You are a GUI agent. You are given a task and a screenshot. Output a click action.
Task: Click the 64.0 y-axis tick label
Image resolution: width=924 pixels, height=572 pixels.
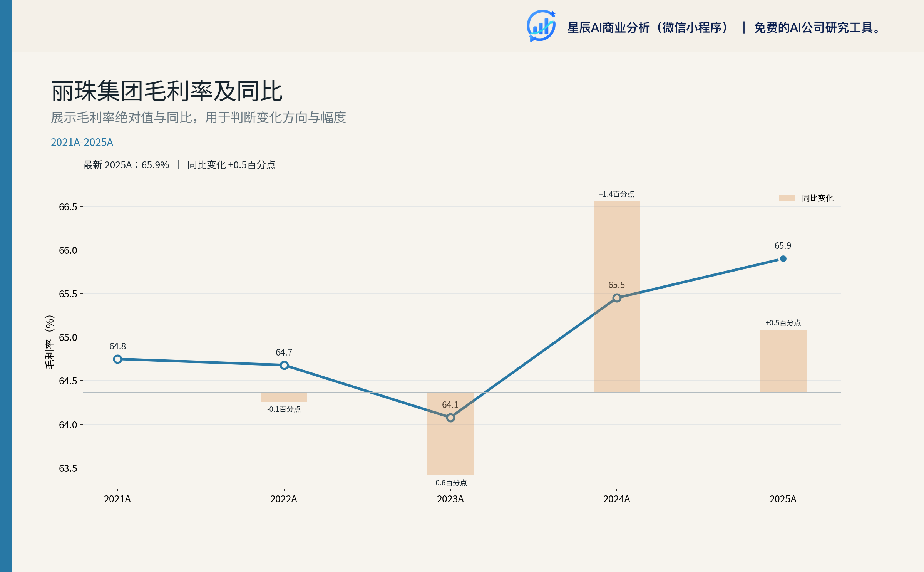pos(68,425)
